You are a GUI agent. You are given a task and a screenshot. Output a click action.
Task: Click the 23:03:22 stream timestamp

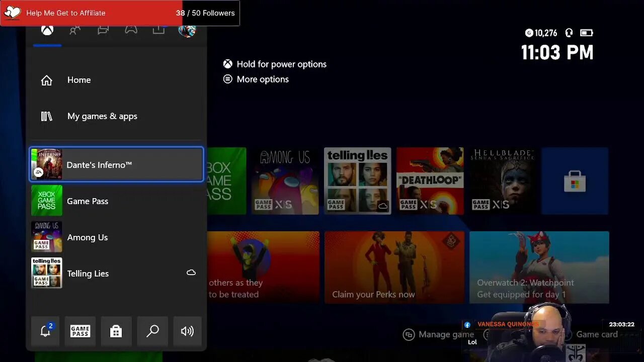[x=621, y=324]
